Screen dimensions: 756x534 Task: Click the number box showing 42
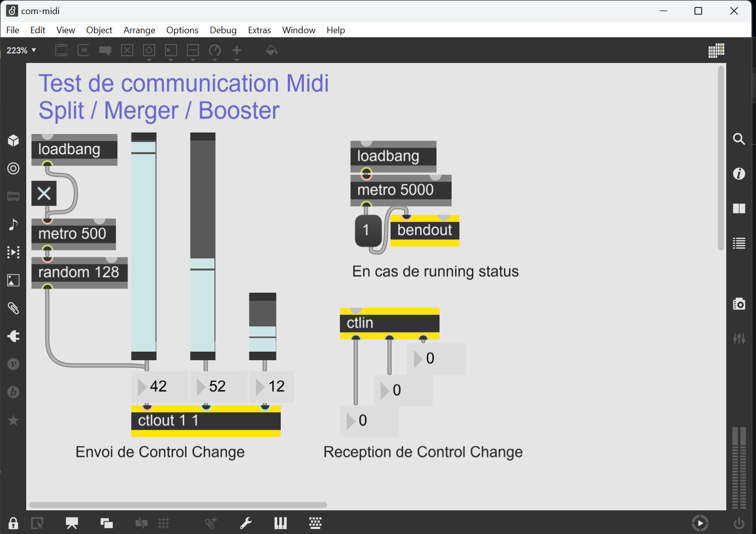(160, 387)
